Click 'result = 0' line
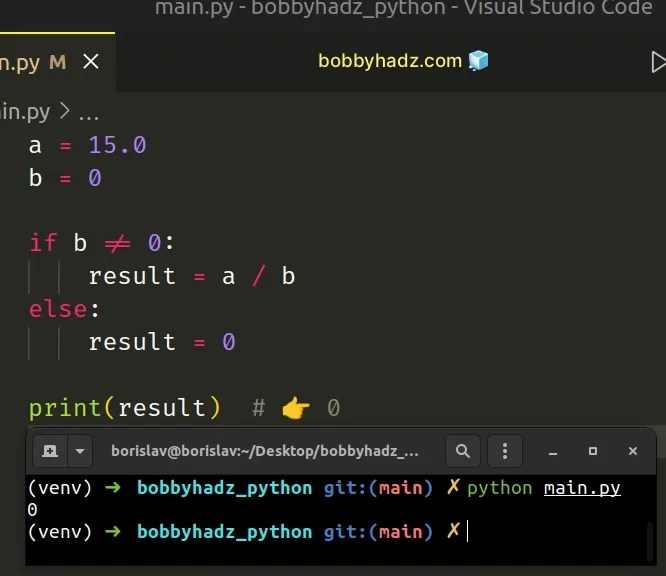Image resolution: width=666 pixels, height=576 pixels. (x=162, y=342)
